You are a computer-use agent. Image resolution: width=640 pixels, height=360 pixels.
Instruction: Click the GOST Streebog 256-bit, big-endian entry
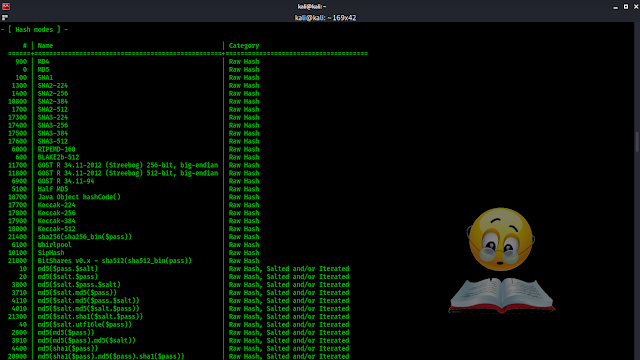coord(128,165)
